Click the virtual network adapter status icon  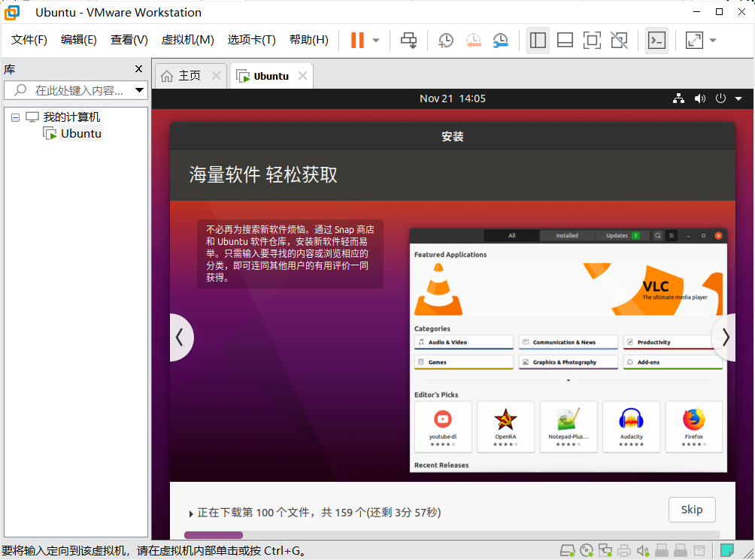(606, 549)
